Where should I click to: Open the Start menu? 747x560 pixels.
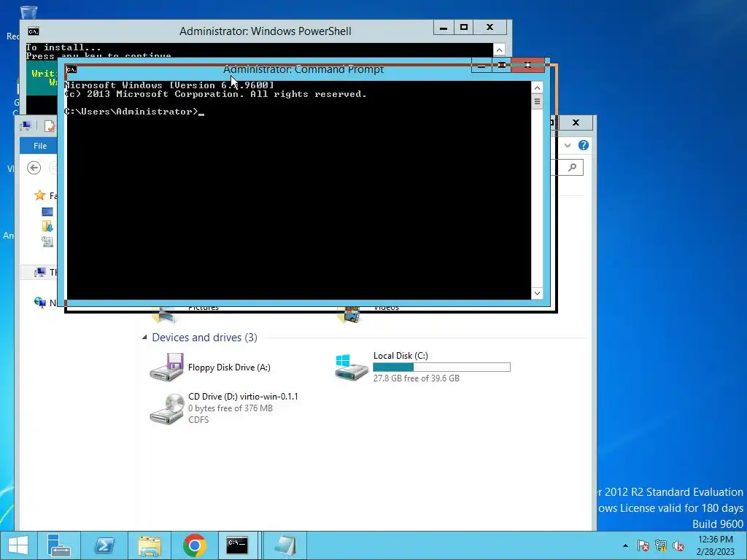pos(18,545)
